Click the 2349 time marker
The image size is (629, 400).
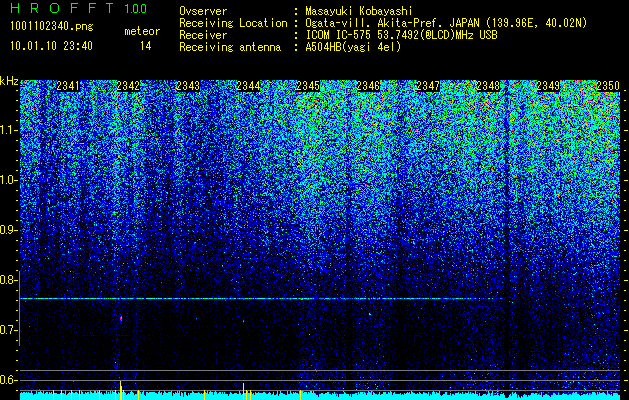tap(548, 86)
